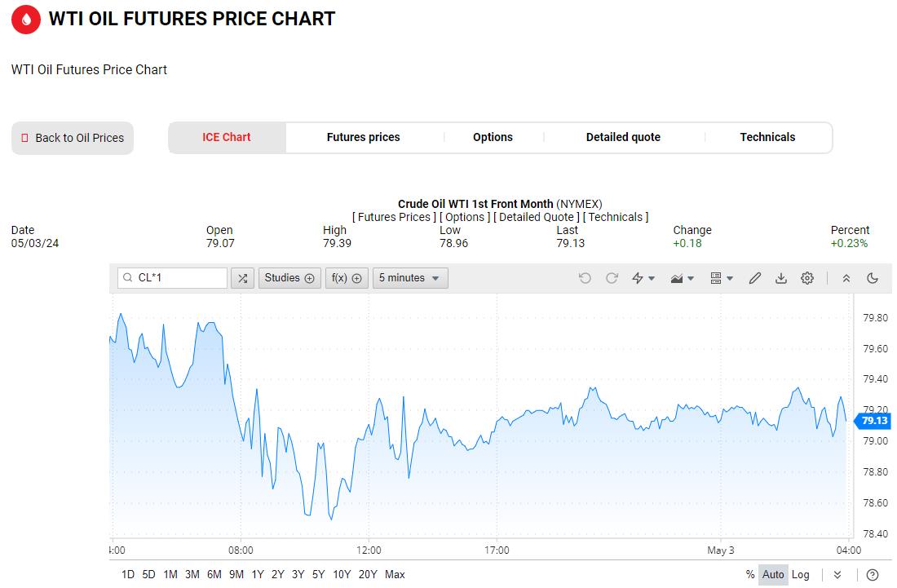Click the Change value +0.18
Viewport: 897px width, 588px height.
tap(687, 243)
